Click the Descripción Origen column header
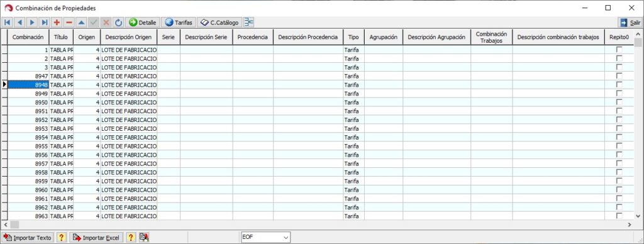 coord(128,37)
